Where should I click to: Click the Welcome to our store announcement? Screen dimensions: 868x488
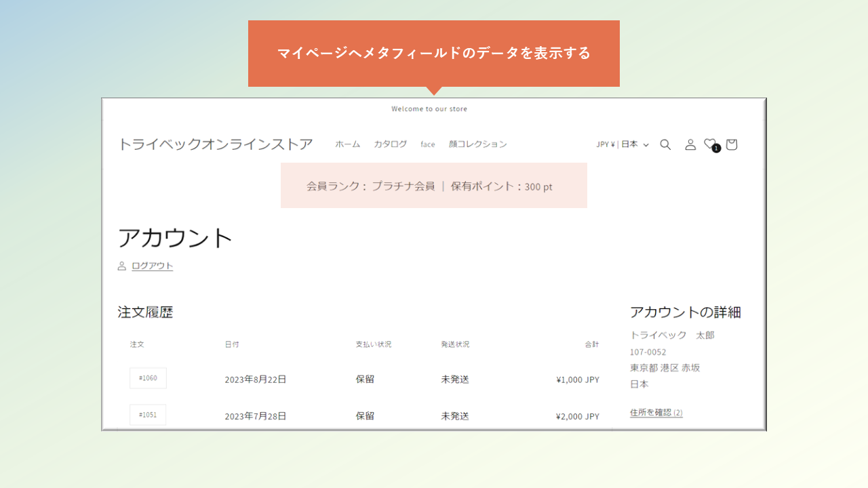coord(429,109)
